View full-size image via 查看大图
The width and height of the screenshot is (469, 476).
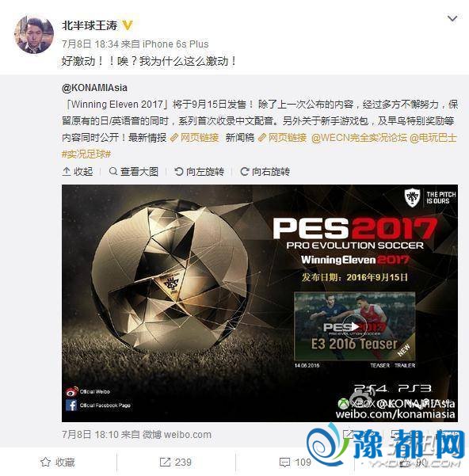[x=134, y=172]
